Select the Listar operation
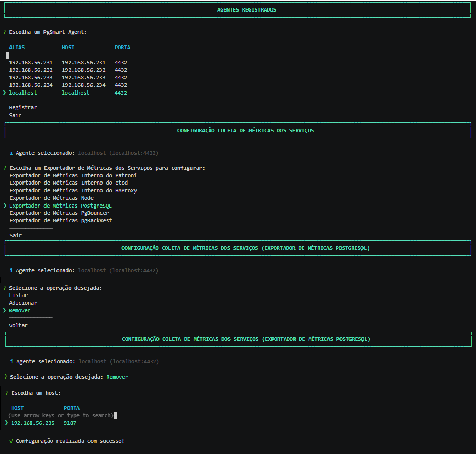Screen dimensions: 476x455 (x=18, y=295)
